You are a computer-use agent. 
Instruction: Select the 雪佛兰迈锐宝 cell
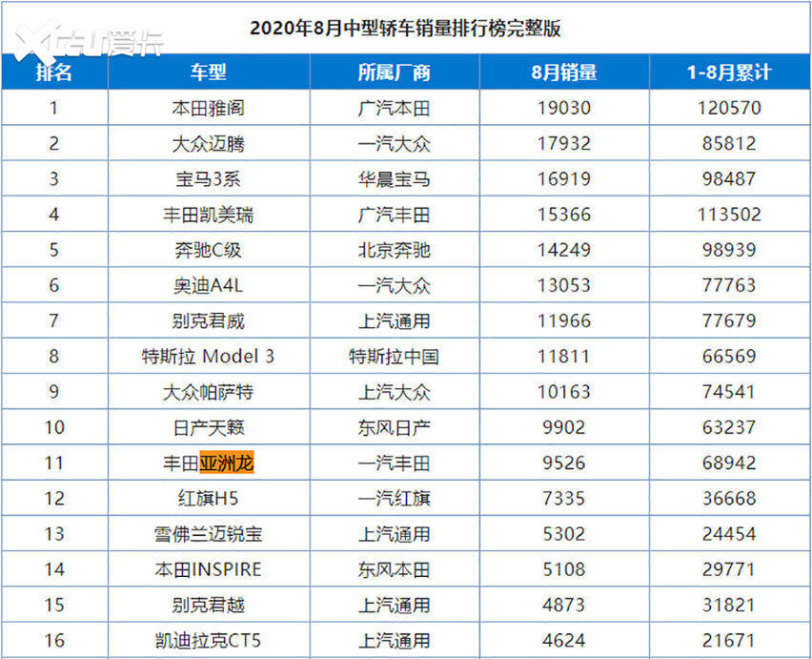(x=208, y=534)
